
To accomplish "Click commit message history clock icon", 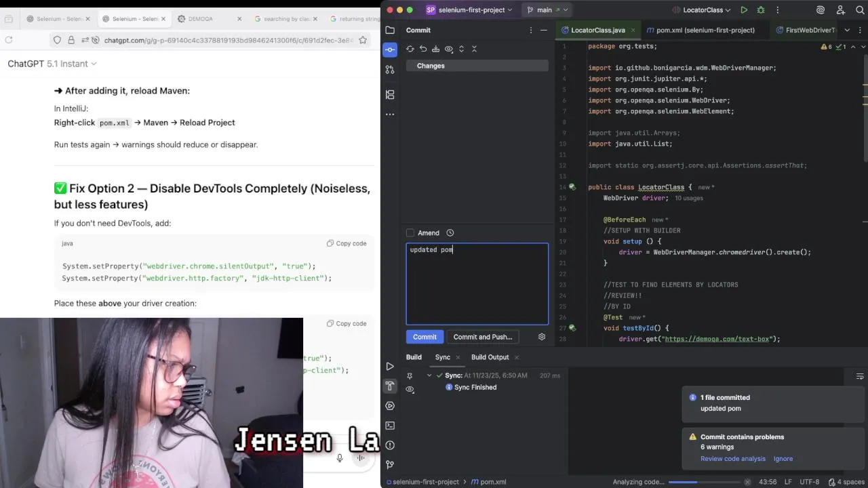I will point(450,232).
